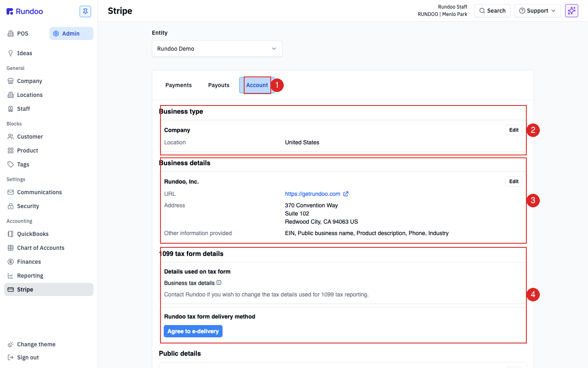Go to Tags
The height and width of the screenshot is (368, 588).
(x=49, y=164)
